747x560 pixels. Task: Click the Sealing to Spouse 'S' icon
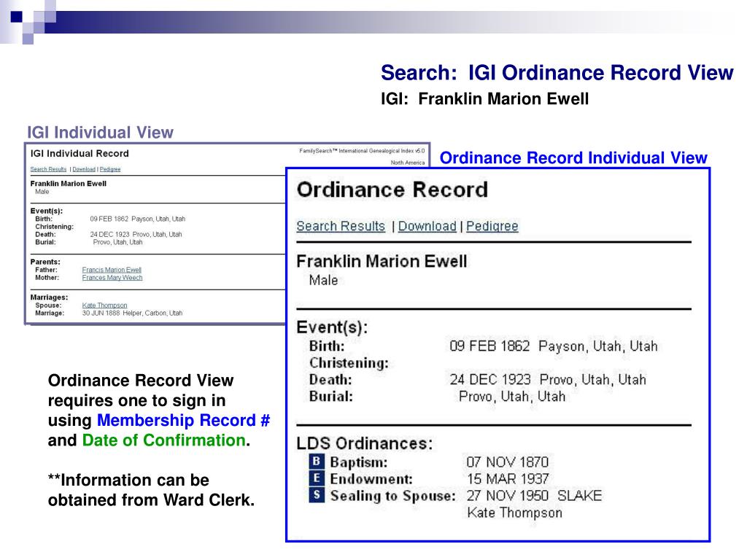tap(317, 495)
